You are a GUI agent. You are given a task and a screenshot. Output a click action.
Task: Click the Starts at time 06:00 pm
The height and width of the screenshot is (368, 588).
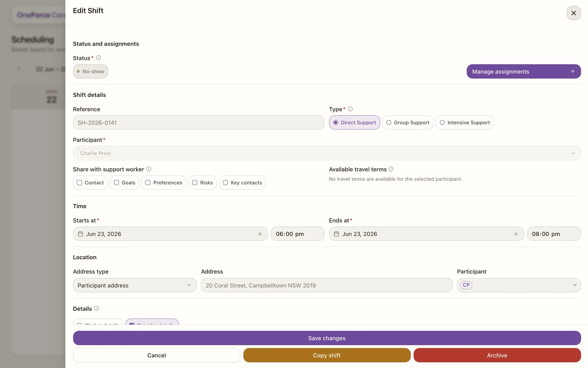tap(297, 234)
